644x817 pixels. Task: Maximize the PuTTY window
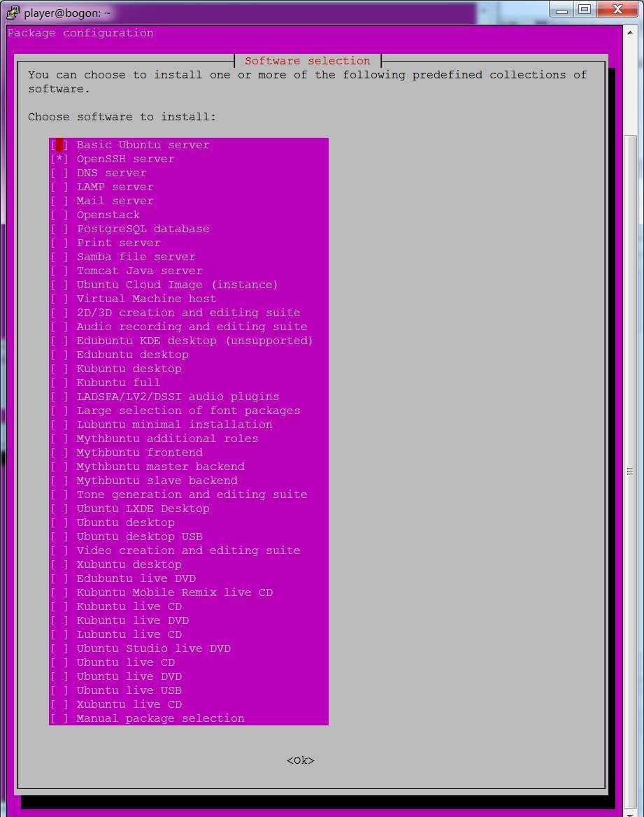585,10
